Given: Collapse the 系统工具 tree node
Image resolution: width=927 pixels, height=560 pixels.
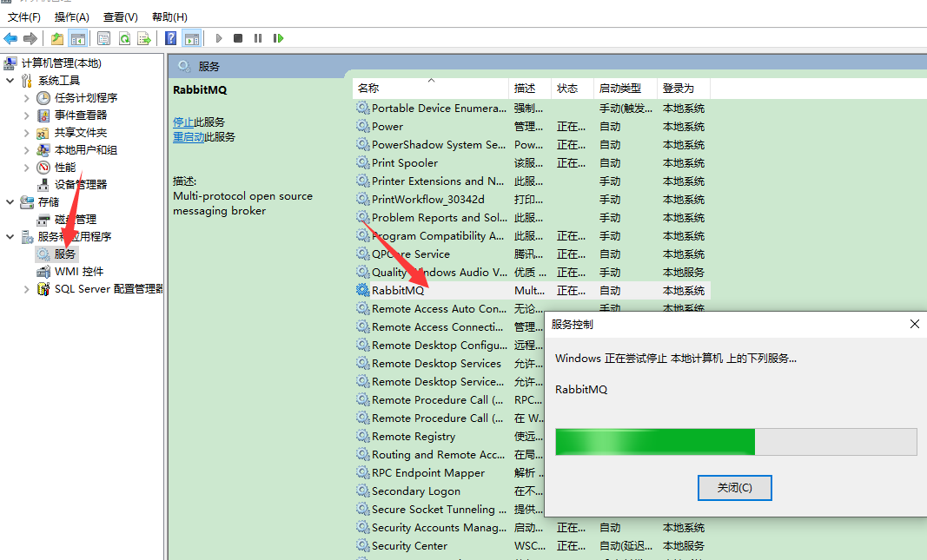Looking at the screenshot, I should pos(10,81).
